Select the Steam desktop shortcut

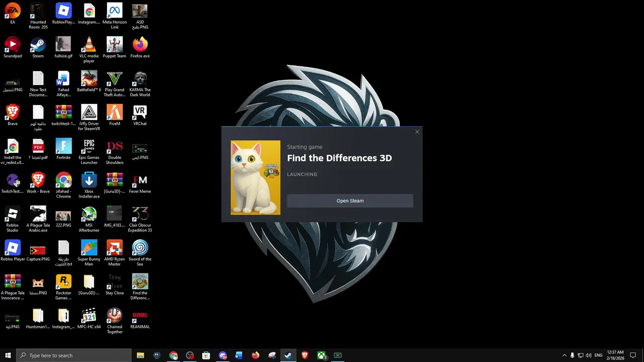click(38, 48)
